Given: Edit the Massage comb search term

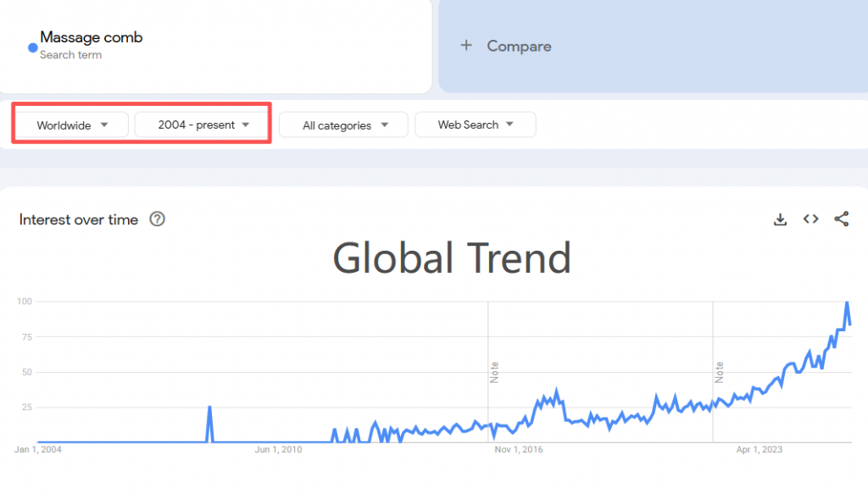Looking at the screenshot, I should [92, 37].
